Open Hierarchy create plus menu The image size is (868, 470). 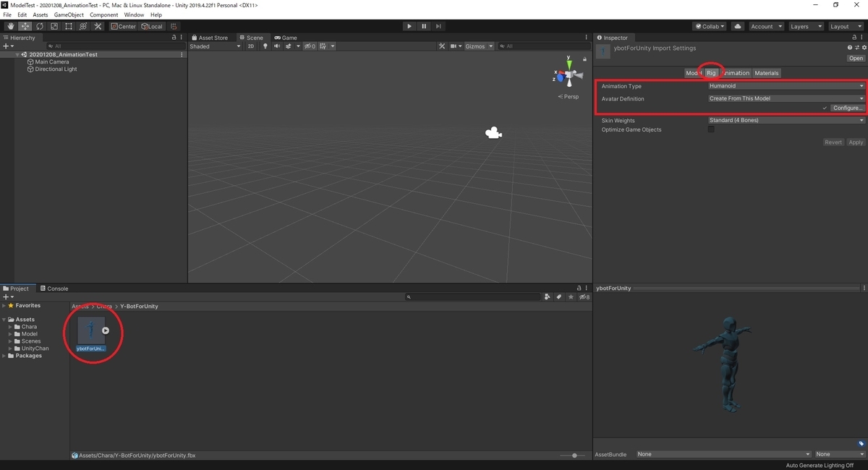click(7, 46)
